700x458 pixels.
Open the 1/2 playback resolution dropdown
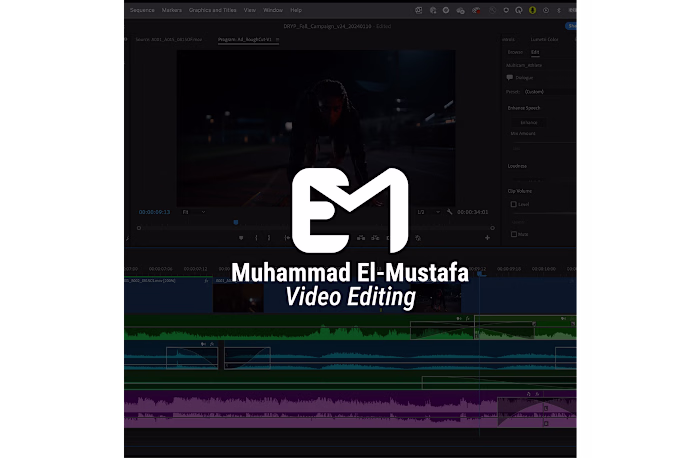(428, 212)
